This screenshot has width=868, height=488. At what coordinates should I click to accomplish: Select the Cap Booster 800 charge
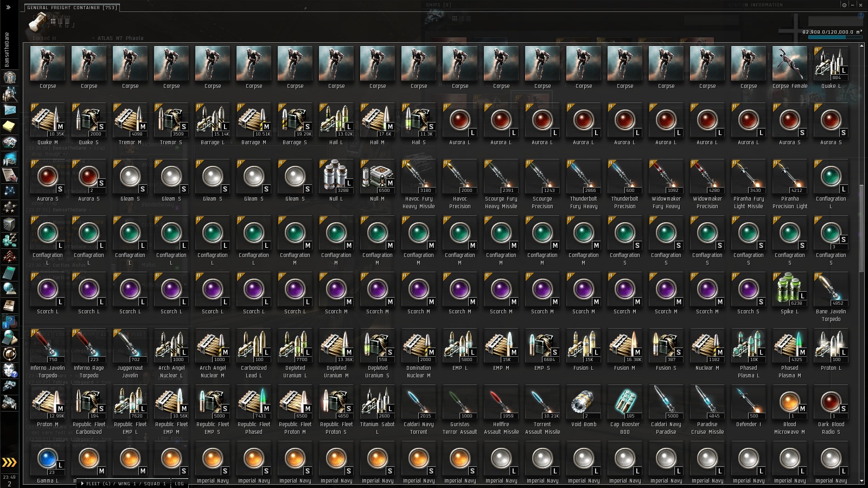click(x=624, y=402)
